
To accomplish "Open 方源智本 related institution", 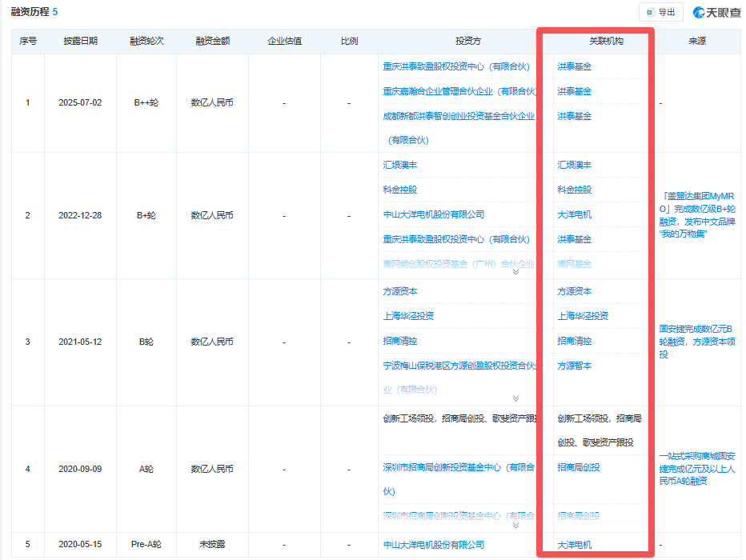I will 574,366.
